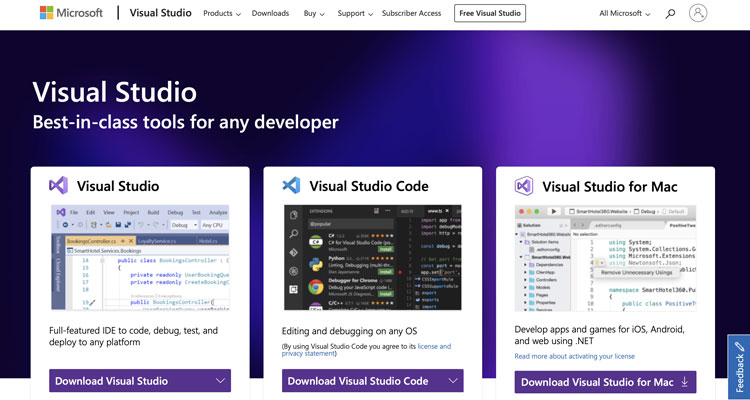Expand the Support dropdown menu

tap(354, 14)
